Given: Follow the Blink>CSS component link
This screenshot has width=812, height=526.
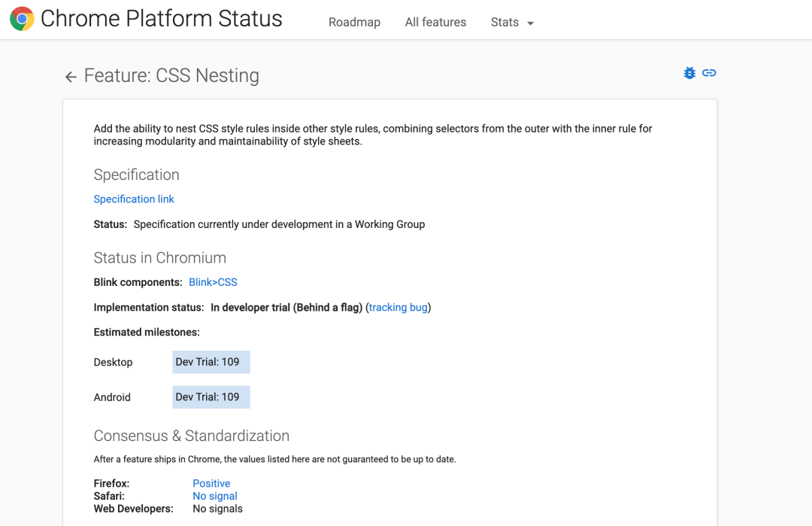Looking at the screenshot, I should [213, 282].
